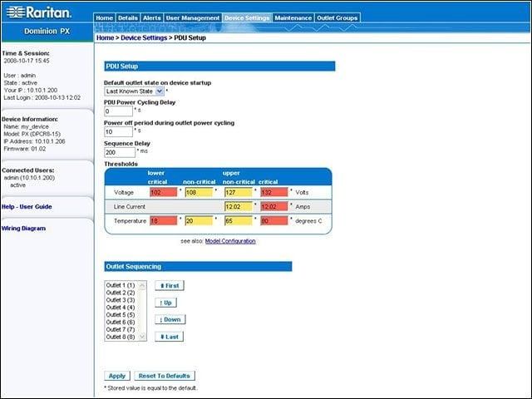Open the Model Configuration link
Viewport: 532px width, 399px height.
[230, 241]
